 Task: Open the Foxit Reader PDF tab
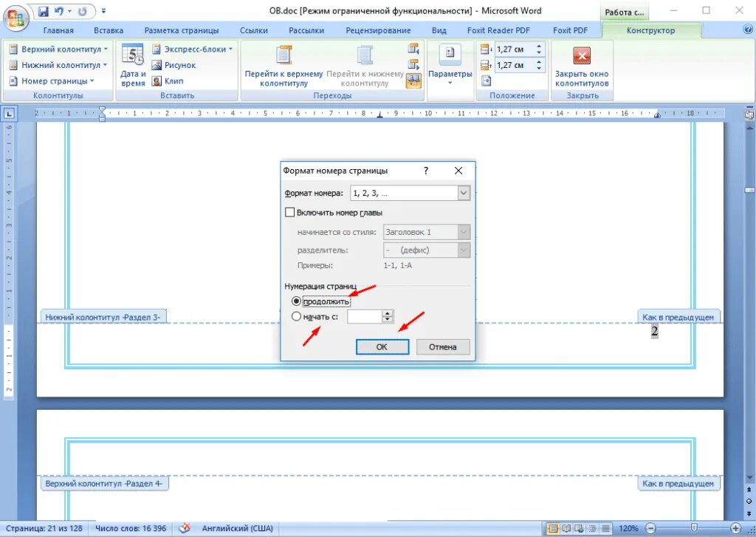(x=498, y=30)
